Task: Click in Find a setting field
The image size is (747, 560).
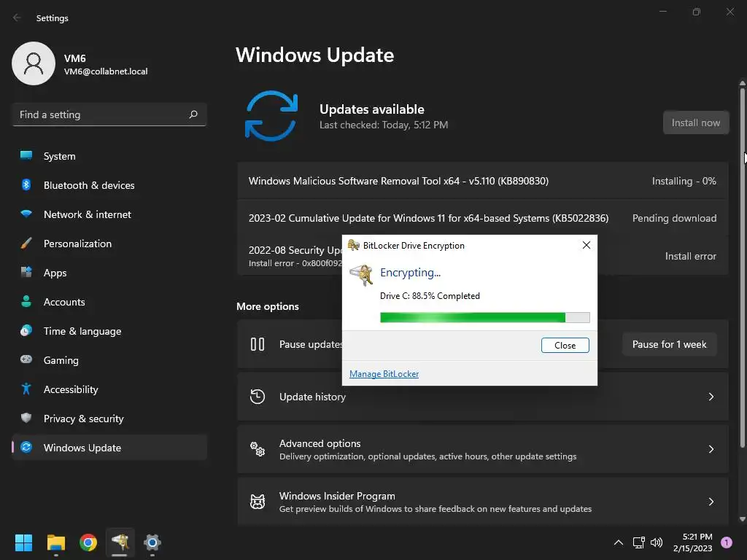Action: [x=109, y=114]
